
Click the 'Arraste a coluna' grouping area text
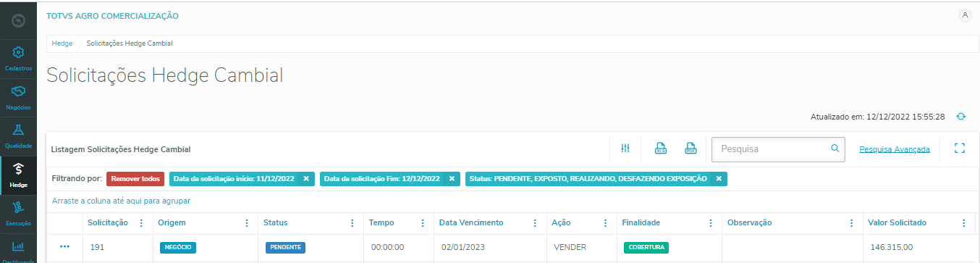121,201
